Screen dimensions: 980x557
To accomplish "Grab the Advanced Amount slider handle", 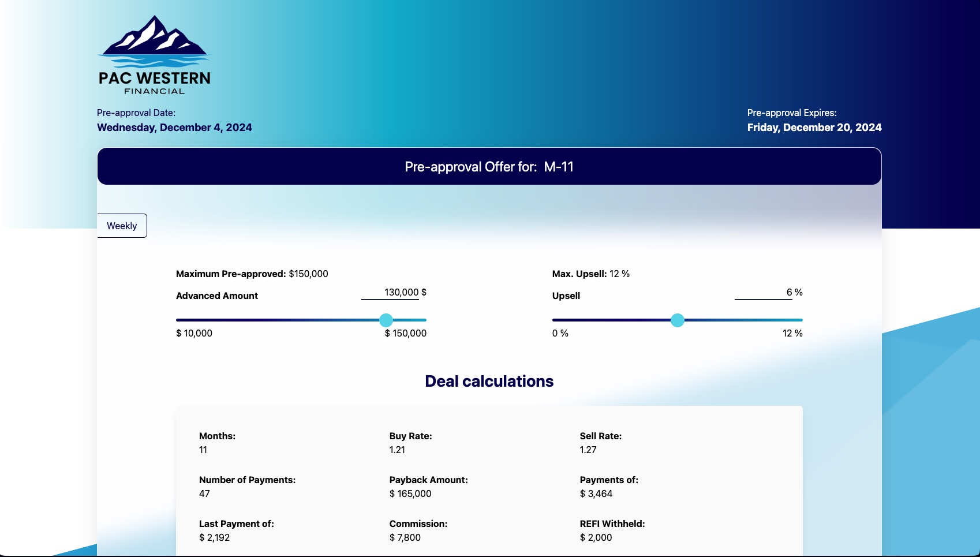I will click(x=386, y=320).
